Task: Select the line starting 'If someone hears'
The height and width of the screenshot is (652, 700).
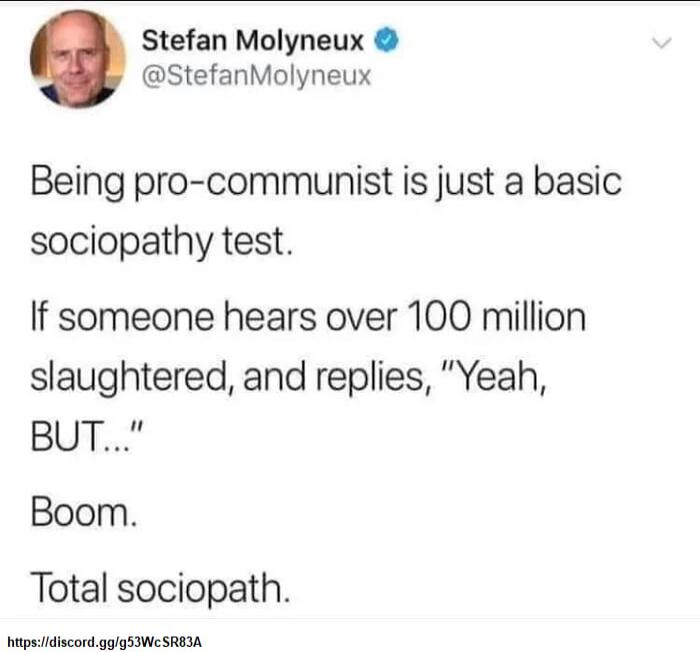Action: tap(308, 317)
